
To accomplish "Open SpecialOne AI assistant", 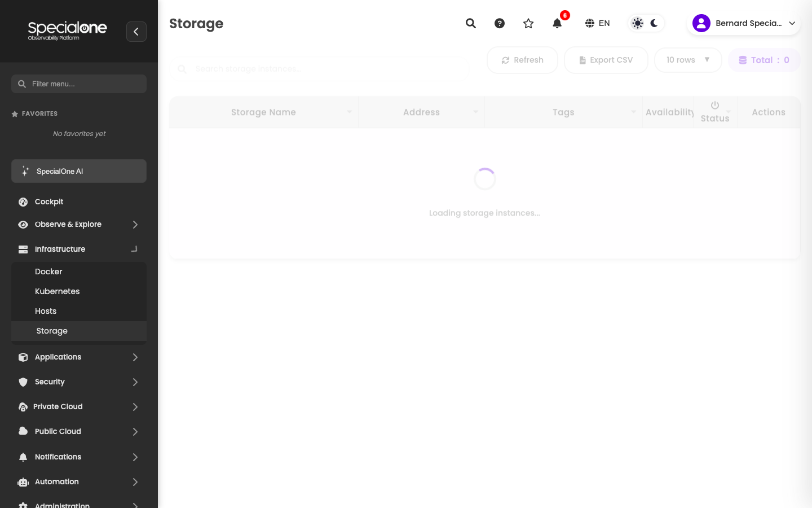I will (x=79, y=171).
